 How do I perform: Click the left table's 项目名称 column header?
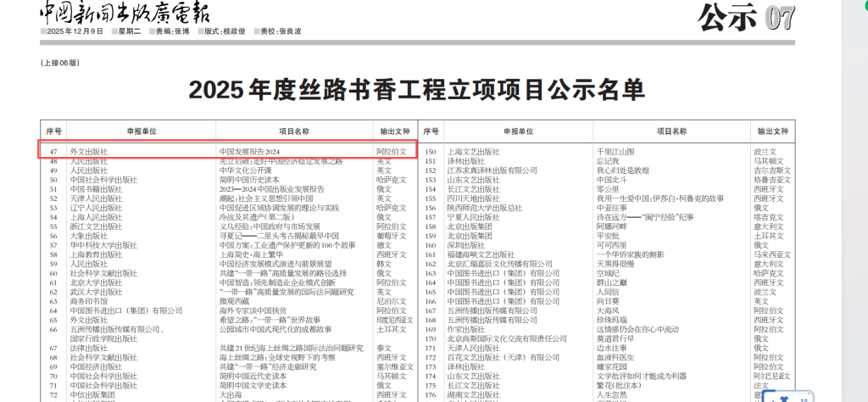tap(294, 131)
